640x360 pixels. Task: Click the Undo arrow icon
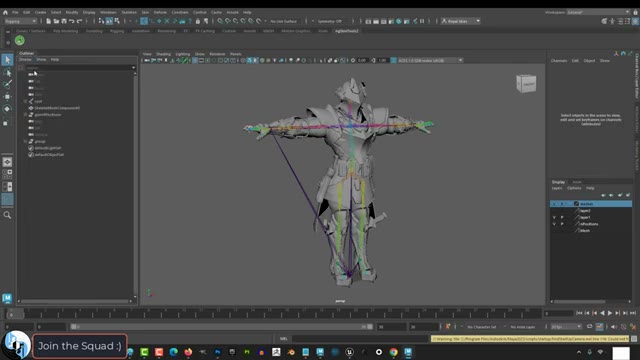72,21
